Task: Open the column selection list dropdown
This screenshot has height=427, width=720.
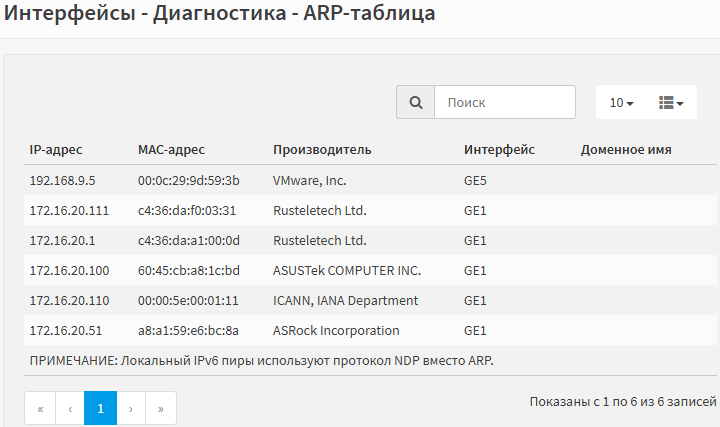Action: [671, 103]
